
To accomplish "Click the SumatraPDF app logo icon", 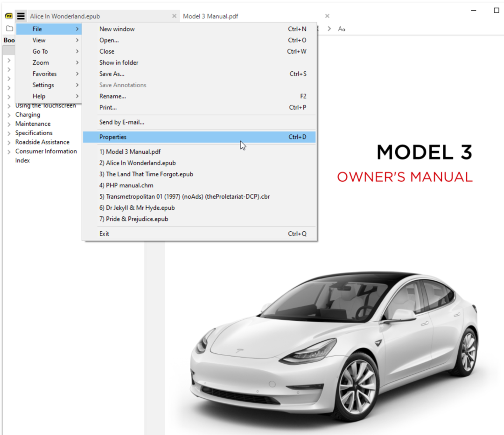I will point(9,16).
